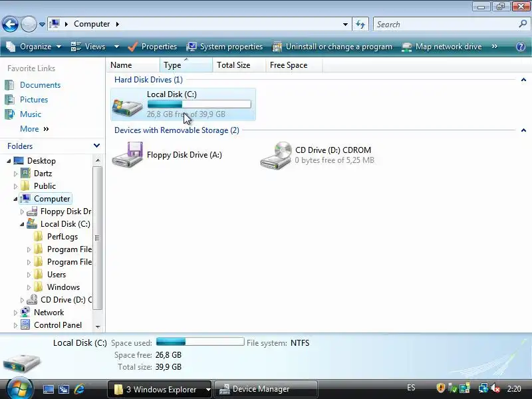The width and height of the screenshot is (532, 399).
Task: Open Properties from the toolbar
Action: (x=152, y=47)
